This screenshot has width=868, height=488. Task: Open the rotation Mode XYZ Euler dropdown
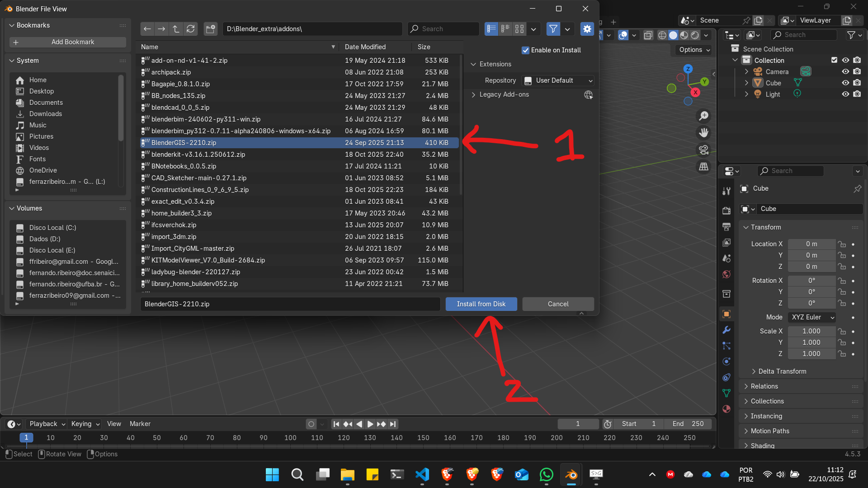pyautogui.click(x=811, y=317)
